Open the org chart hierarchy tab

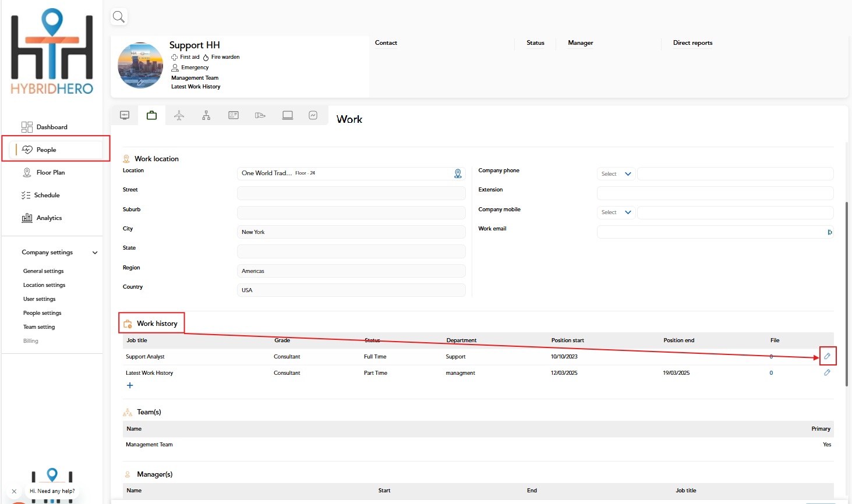click(206, 115)
